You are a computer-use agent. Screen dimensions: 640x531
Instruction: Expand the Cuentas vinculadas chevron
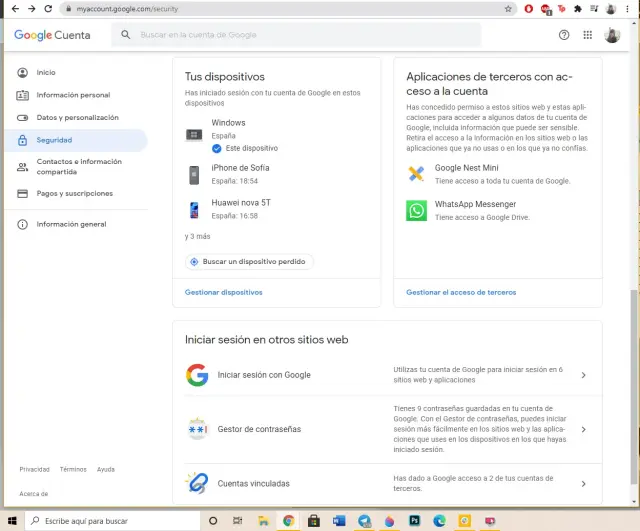pos(583,483)
